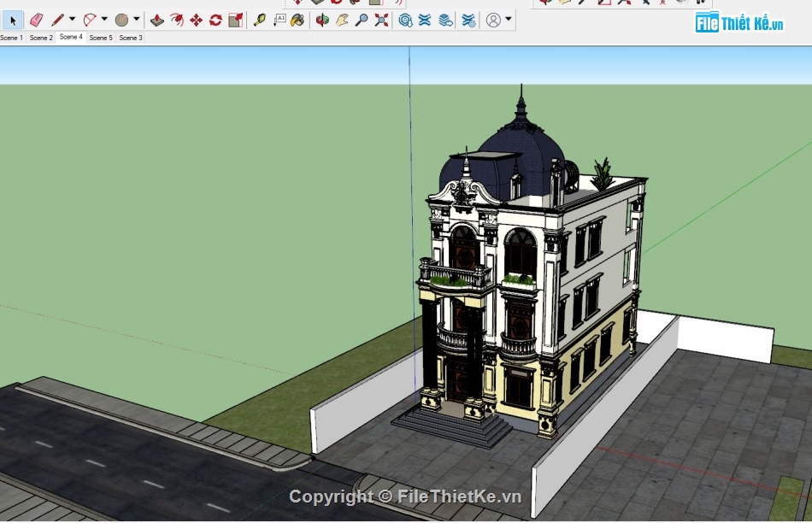Viewport: 812px width, 523px height.
Task: Open the shape tool dropdown arrow
Action: (x=136, y=19)
